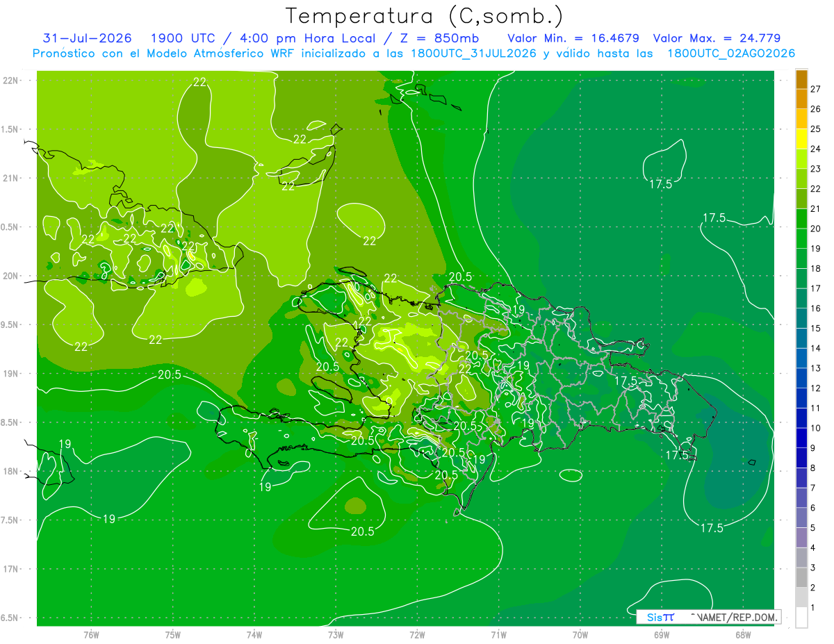The height and width of the screenshot is (644, 834).
Task: Click the '68W' longitude axis label
Action: [743, 635]
